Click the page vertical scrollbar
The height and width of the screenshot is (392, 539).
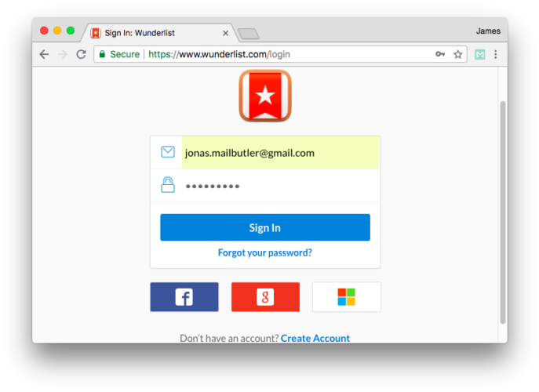click(503, 212)
